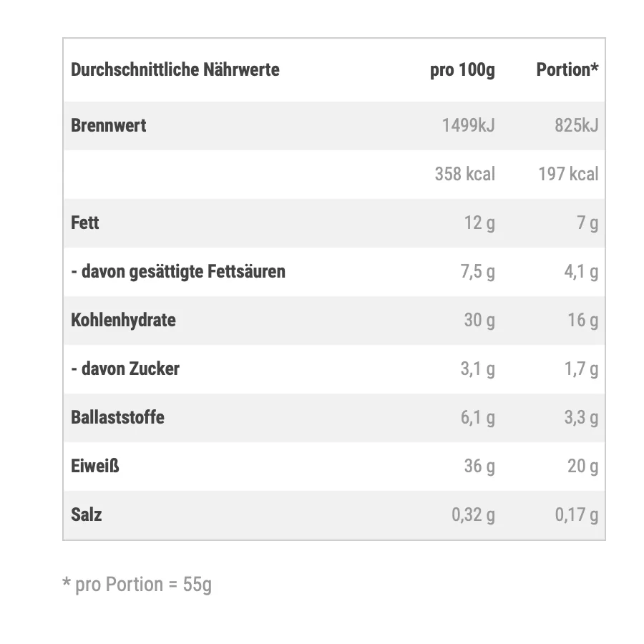Click the 20 g protein portion value
Image resolution: width=644 pixels, height=644 pixels.
[582, 467]
